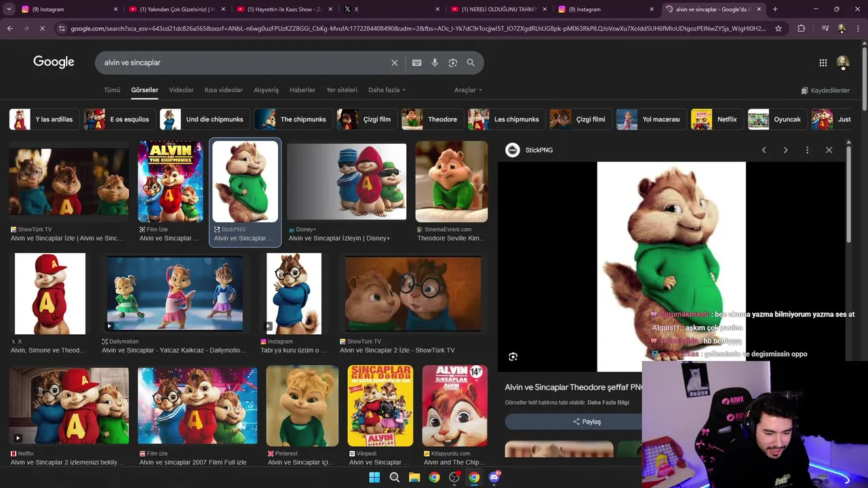Switch to Haberler tab
Viewport: 868px width, 488px height.
point(302,90)
